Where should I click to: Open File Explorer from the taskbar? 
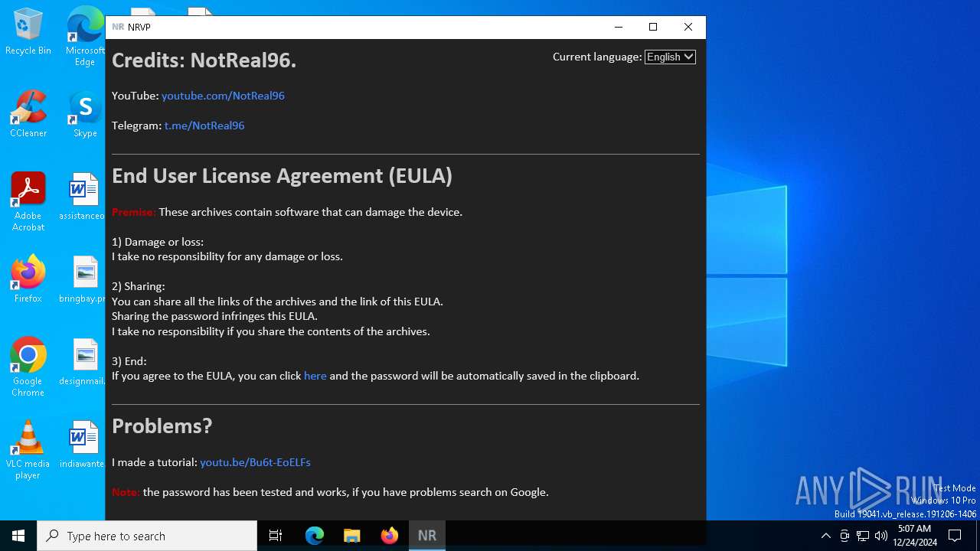coord(351,536)
